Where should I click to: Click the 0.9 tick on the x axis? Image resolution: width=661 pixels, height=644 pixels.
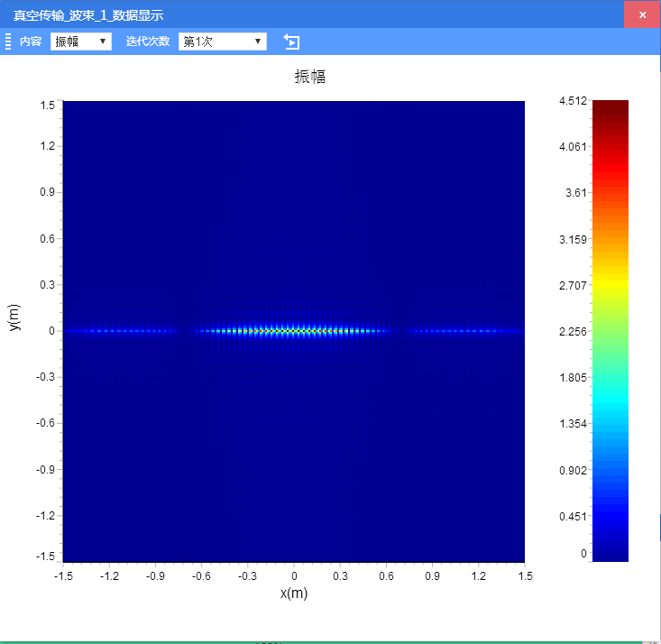pos(433,575)
